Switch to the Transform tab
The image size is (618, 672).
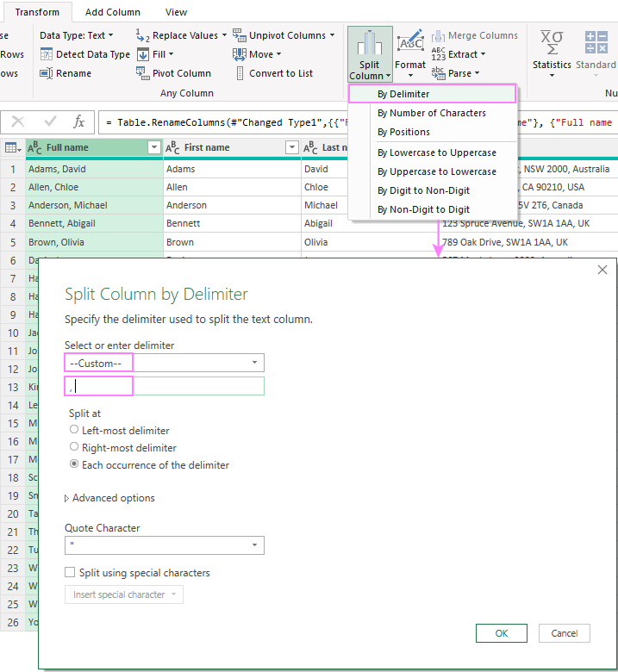tap(37, 12)
